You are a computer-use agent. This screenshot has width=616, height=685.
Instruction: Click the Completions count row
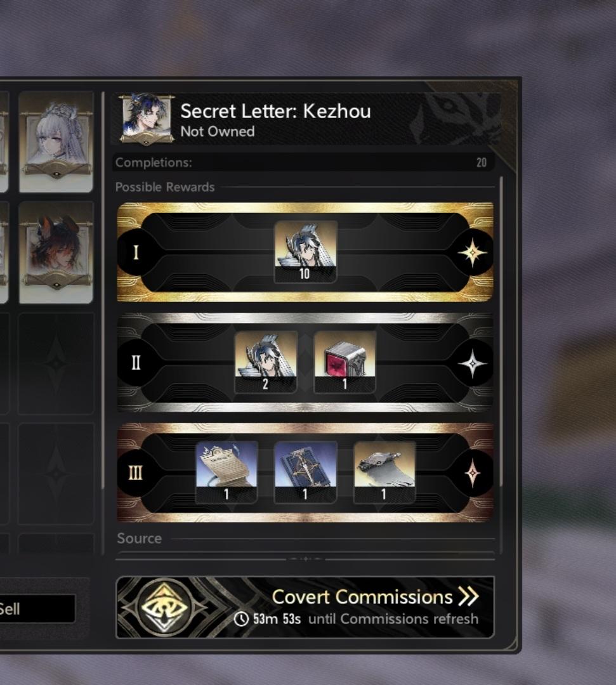tap(303, 162)
